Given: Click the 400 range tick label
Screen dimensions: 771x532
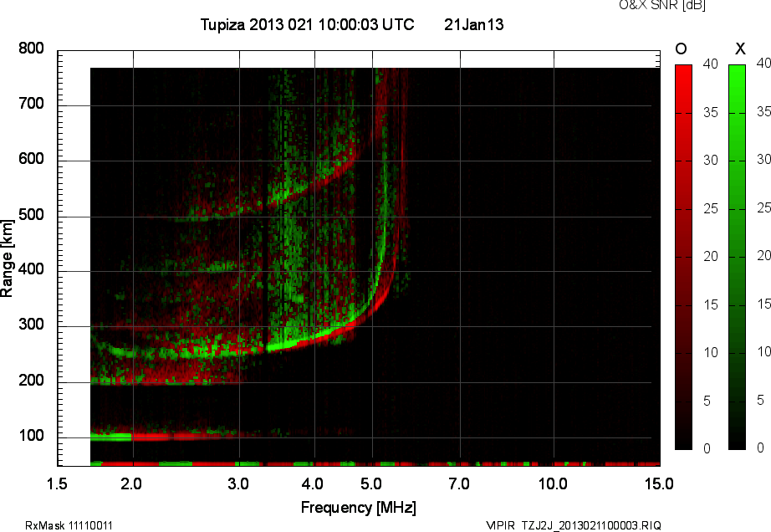Looking at the screenshot, I should (31, 269).
